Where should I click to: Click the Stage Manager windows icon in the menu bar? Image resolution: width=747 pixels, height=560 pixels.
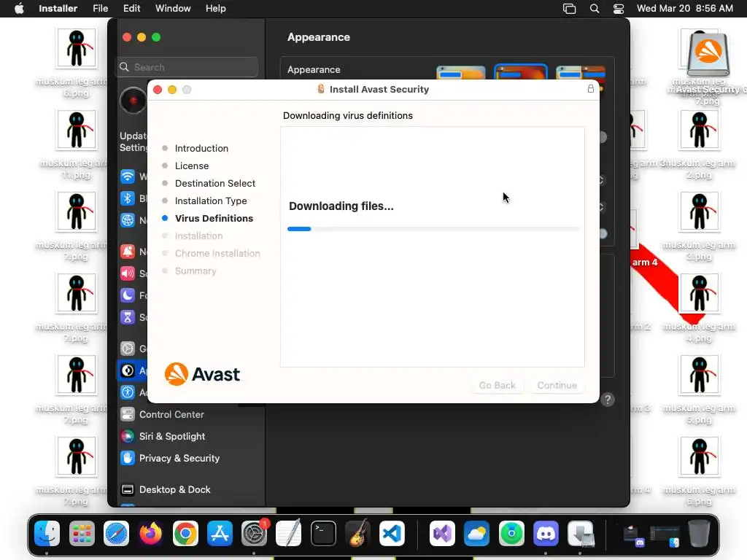[x=569, y=9]
